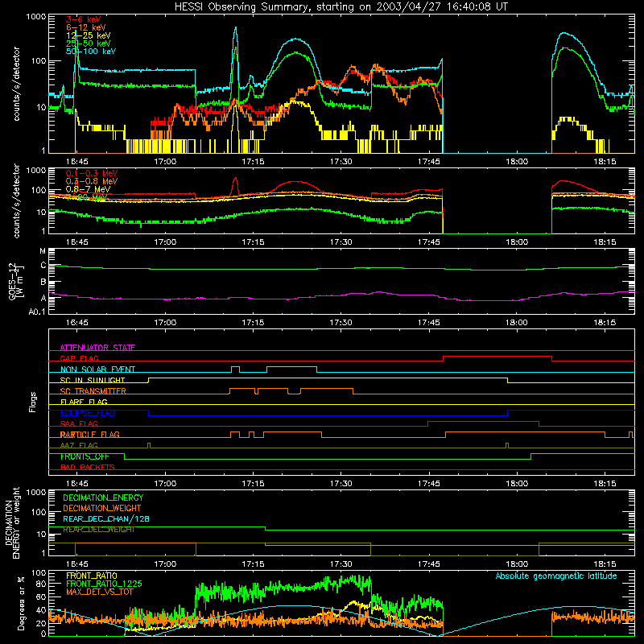Select the orange 6-12 keV legend label
Screen dimensions: 644x644
[86, 27]
